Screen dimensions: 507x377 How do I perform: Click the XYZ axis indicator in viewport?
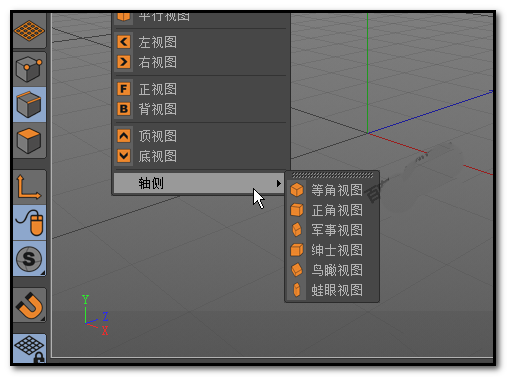point(95,315)
